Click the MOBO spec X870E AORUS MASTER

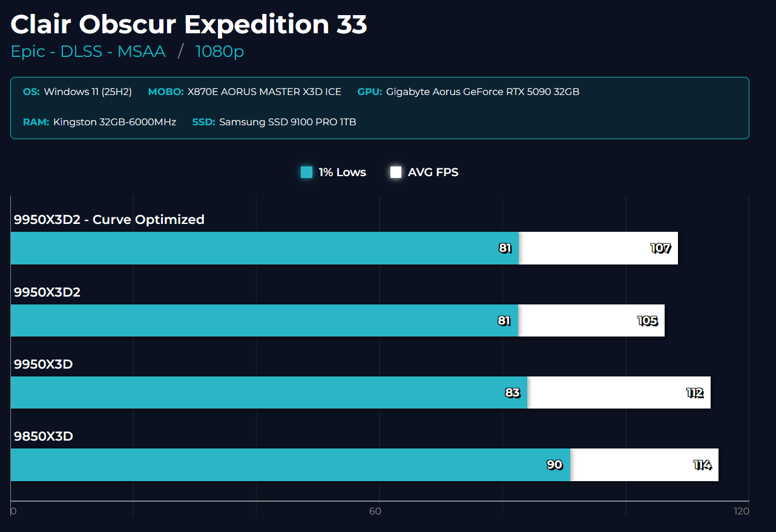pos(264,92)
